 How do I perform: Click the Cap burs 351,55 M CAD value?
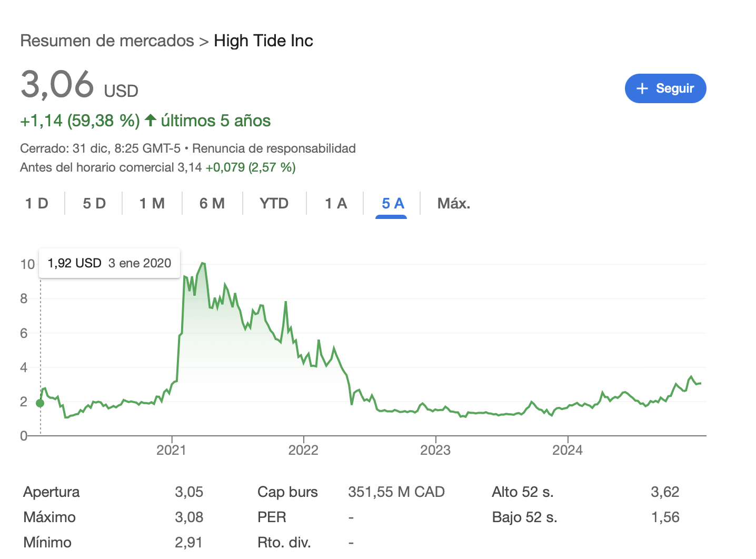[x=396, y=492]
